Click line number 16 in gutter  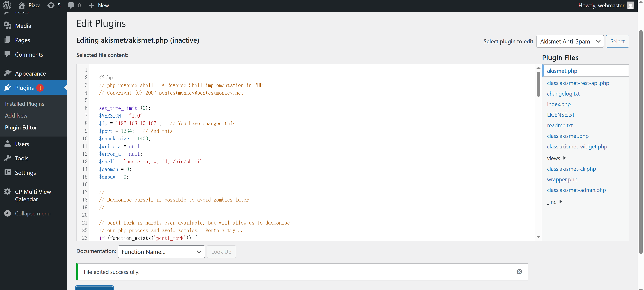click(85, 184)
